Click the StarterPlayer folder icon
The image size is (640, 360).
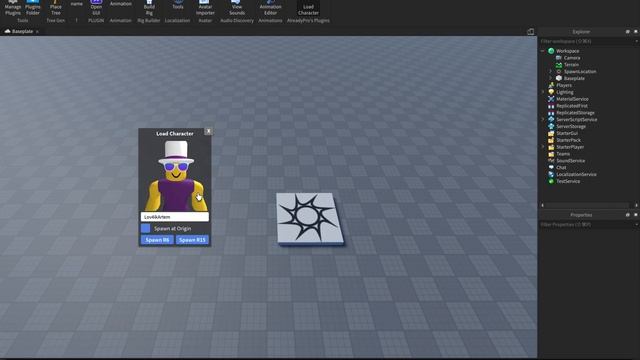551,147
